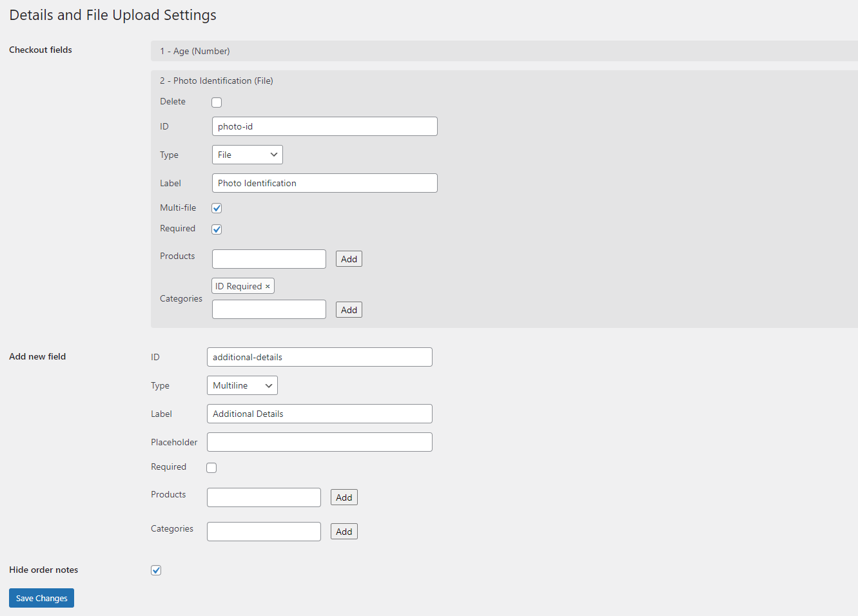Open the Type dropdown showing Multiline
The height and width of the screenshot is (616, 858).
[242, 385]
